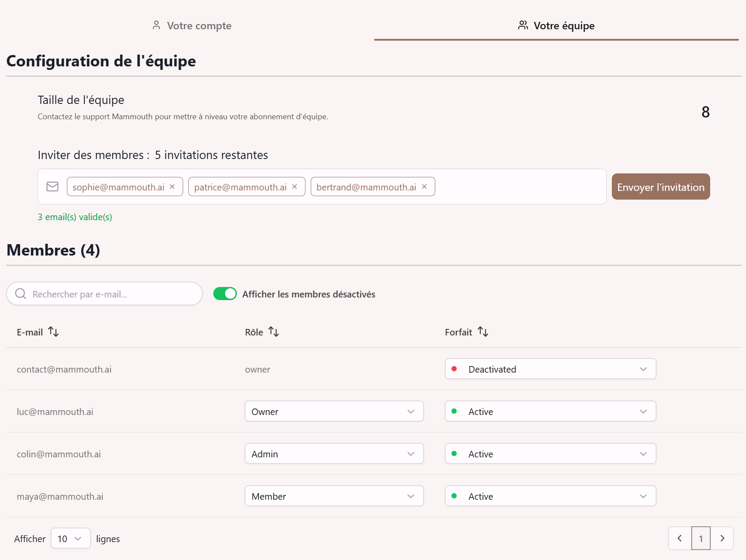This screenshot has height=560, width=746.
Task: Click the magnifier icon in the search bar
Action: [x=20, y=294]
